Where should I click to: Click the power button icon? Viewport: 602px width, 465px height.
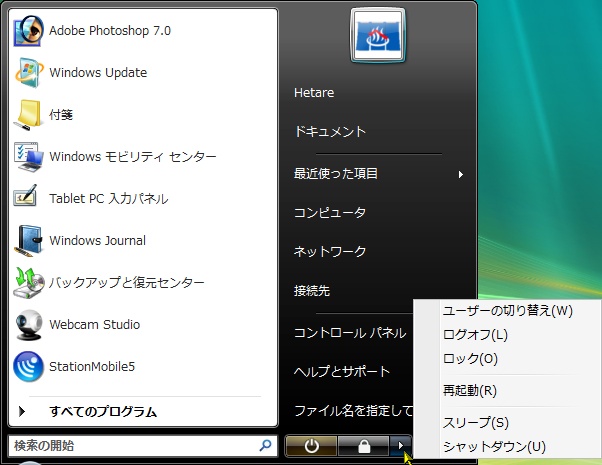[311, 446]
